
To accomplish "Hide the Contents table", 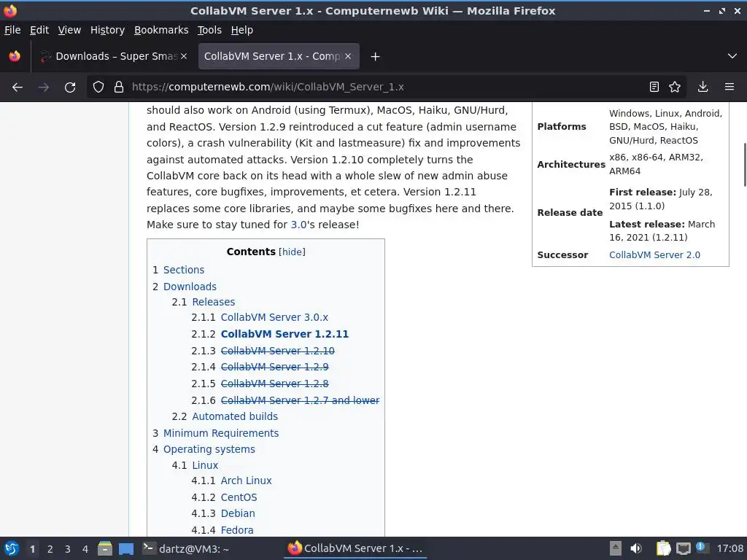I will point(292,252).
